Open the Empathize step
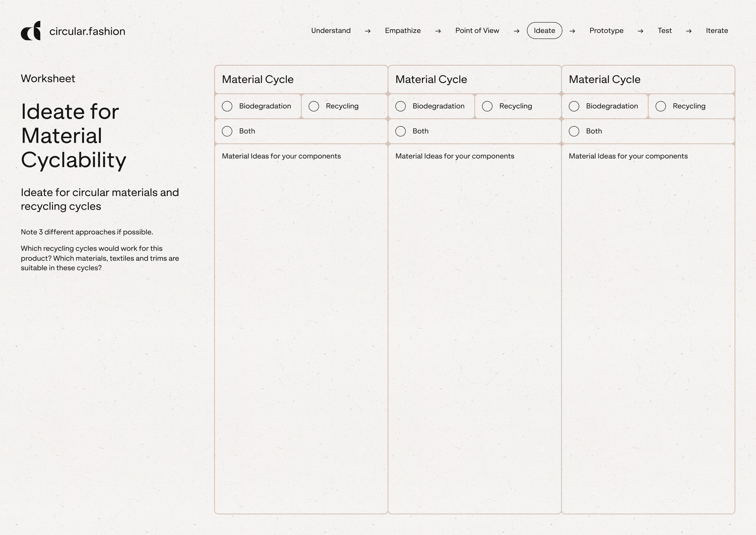Image resolution: width=756 pixels, height=535 pixels. pos(402,31)
